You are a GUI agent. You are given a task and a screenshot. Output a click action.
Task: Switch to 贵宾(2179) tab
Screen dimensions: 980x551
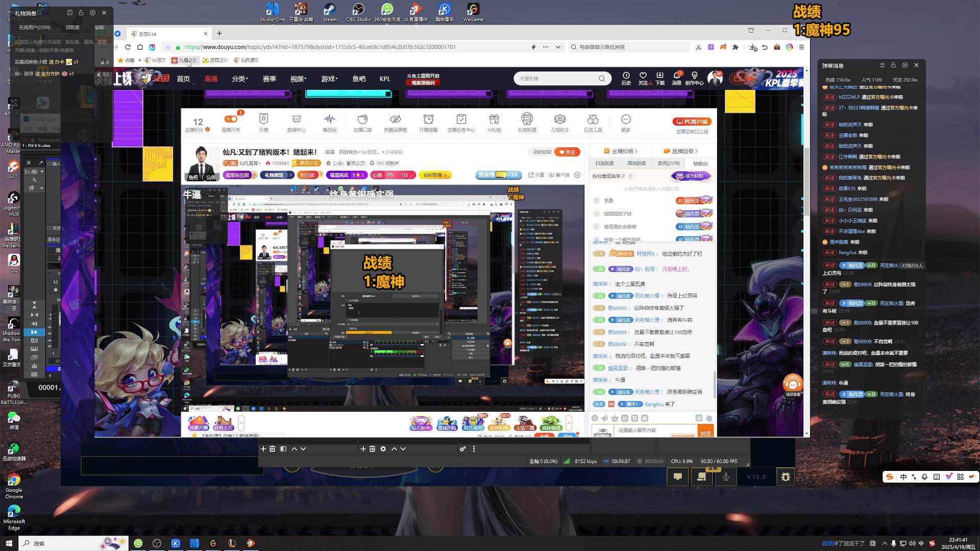(x=668, y=163)
